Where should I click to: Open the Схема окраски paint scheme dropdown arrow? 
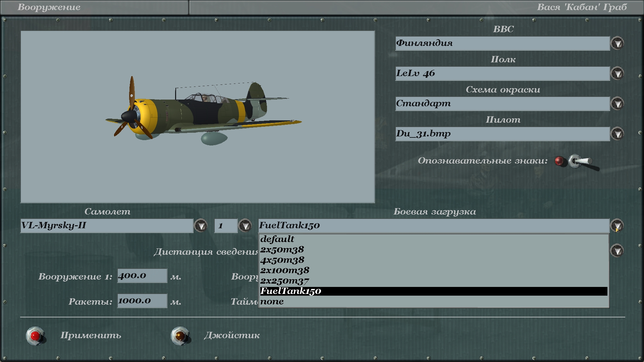(x=617, y=104)
